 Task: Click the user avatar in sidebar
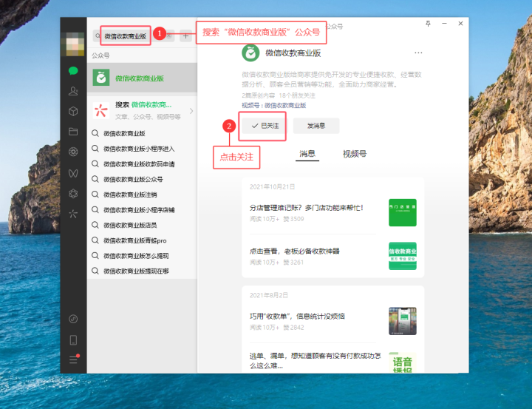pos(75,44)
